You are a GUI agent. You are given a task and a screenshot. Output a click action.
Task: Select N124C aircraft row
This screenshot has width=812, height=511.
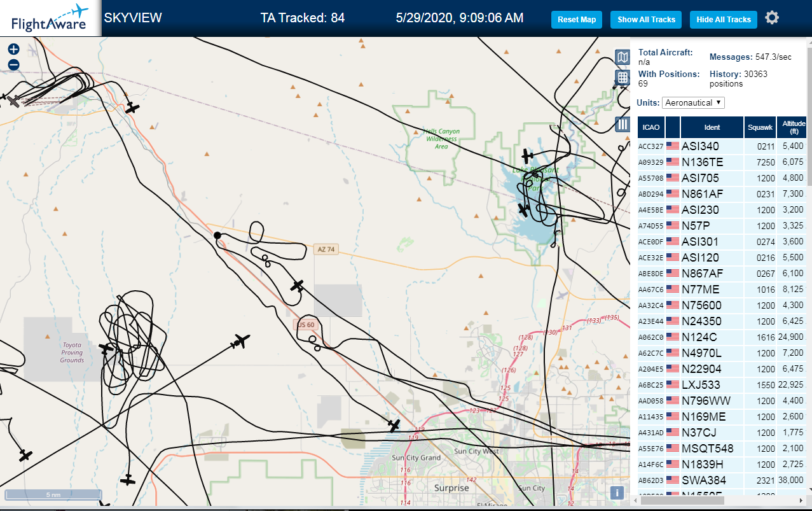click(x=722, y=337)
